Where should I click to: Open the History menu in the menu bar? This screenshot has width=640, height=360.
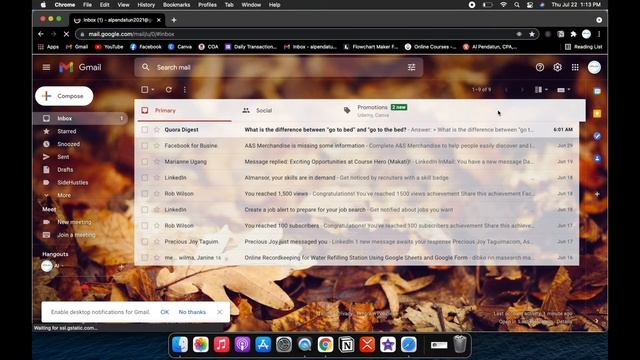[146, 5]
